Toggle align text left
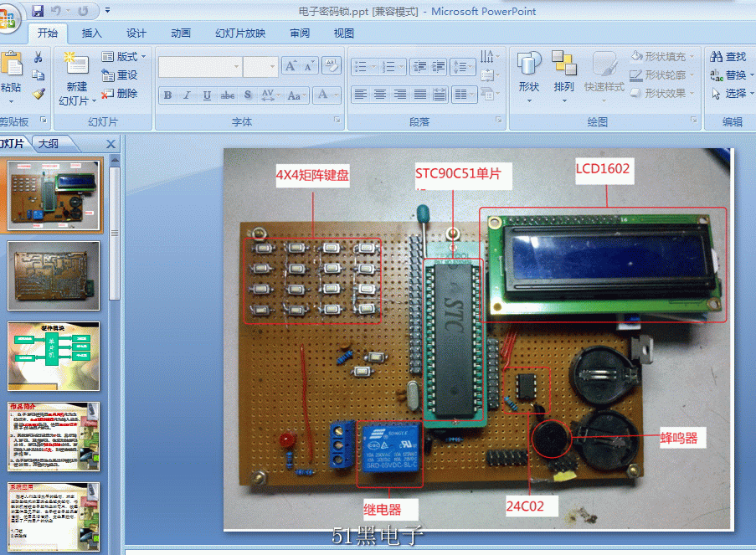This screenshot has width=756, height=555. click(360, 95)
